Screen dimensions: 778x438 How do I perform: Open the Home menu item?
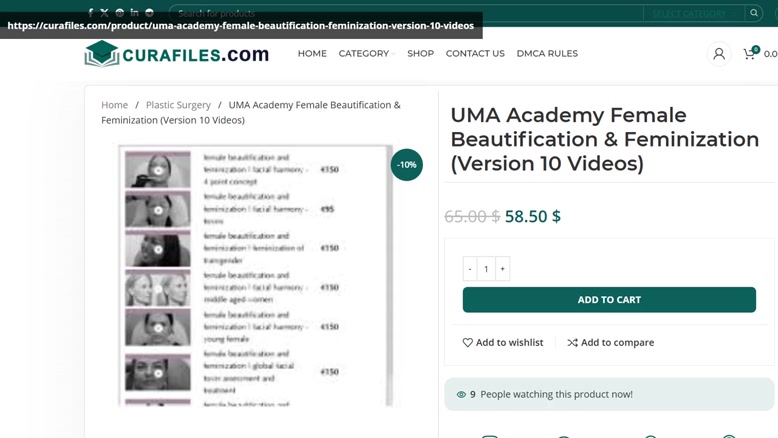[312, 54]
